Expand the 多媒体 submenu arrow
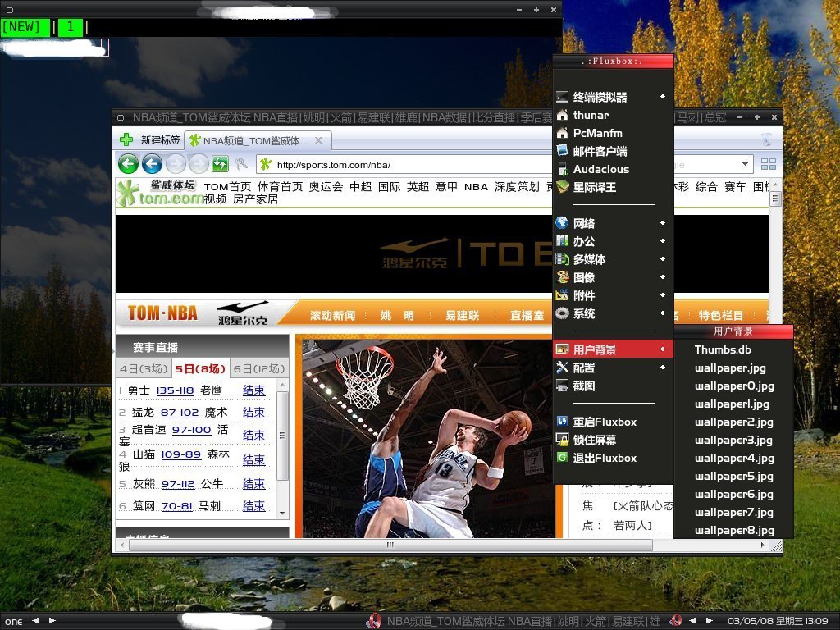The height and width of the screenshot is (630, 840). click(663, 259)
